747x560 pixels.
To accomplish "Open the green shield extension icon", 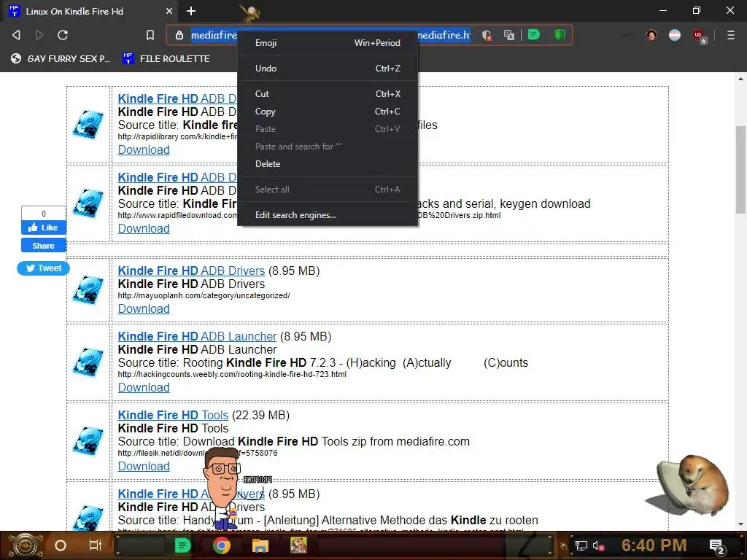I will [560, 35].
